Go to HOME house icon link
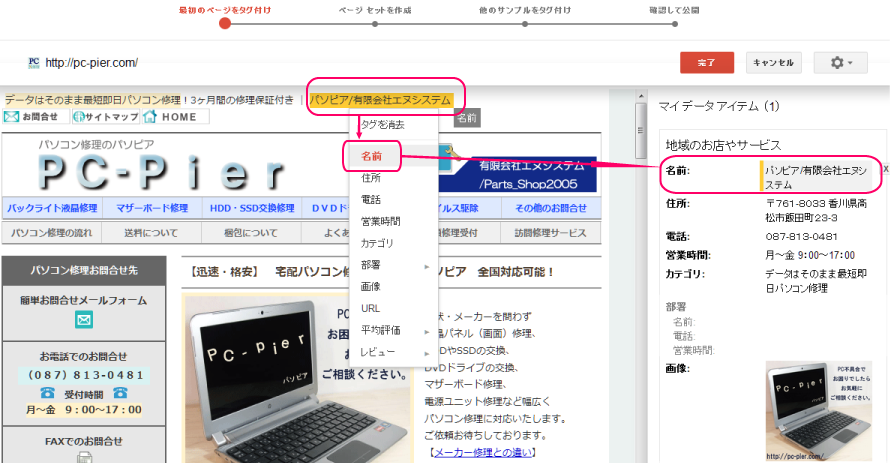Viewport: 890px width, 463px height. click(175, 116)
